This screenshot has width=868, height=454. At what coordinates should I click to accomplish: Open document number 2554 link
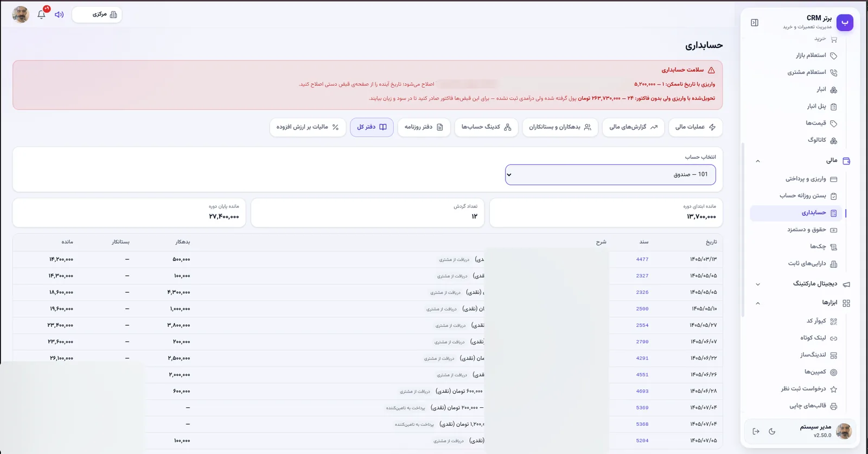(642, 325)
